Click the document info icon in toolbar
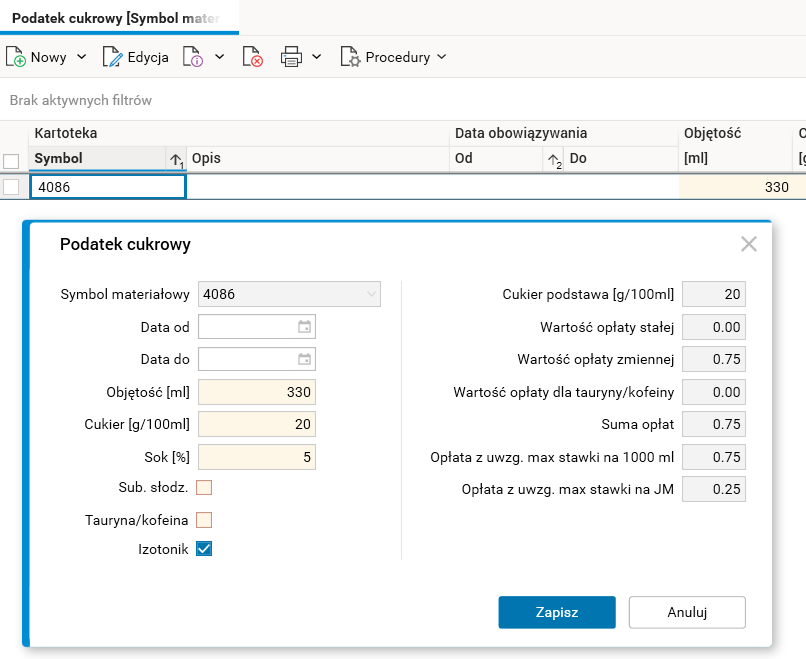 click(193, 57)
